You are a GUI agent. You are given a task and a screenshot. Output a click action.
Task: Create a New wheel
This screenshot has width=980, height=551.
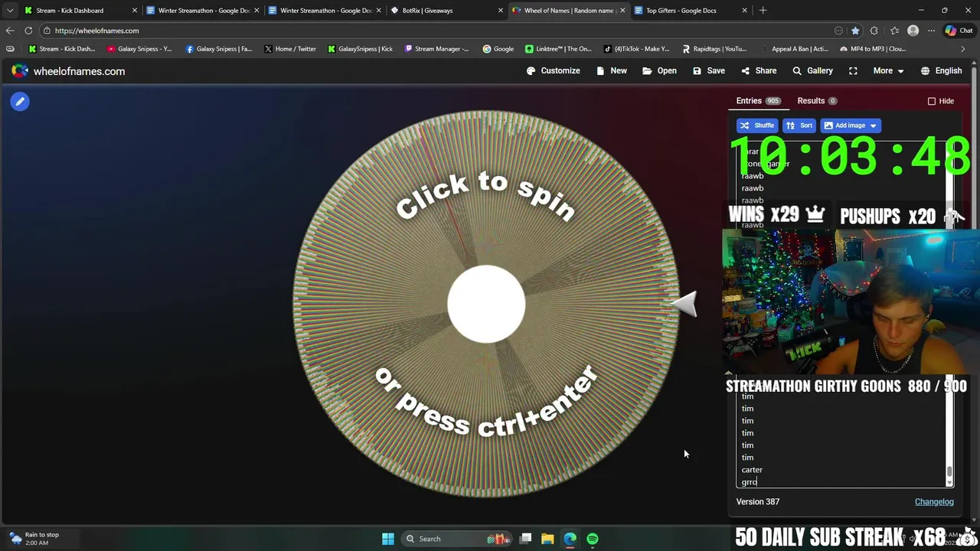[x=612, y=70]
